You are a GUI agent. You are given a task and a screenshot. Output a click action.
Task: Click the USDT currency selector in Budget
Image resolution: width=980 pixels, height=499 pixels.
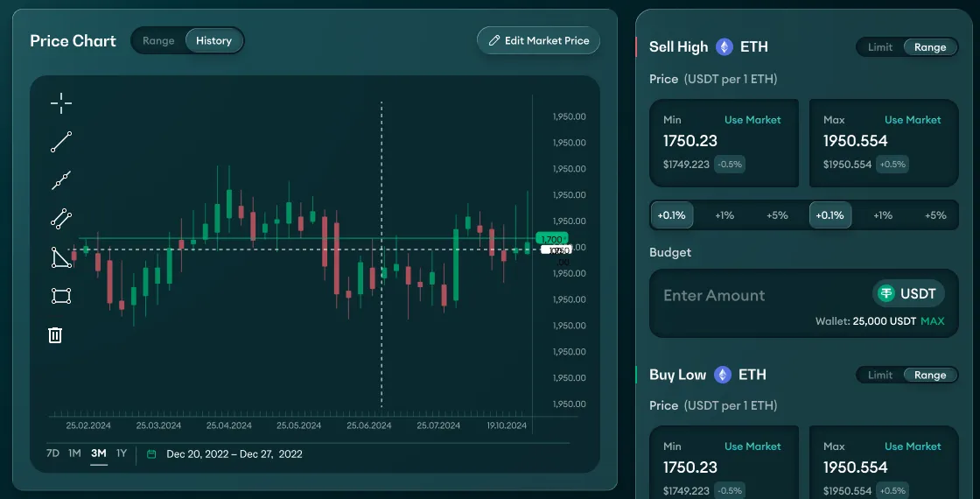(908, 293)
